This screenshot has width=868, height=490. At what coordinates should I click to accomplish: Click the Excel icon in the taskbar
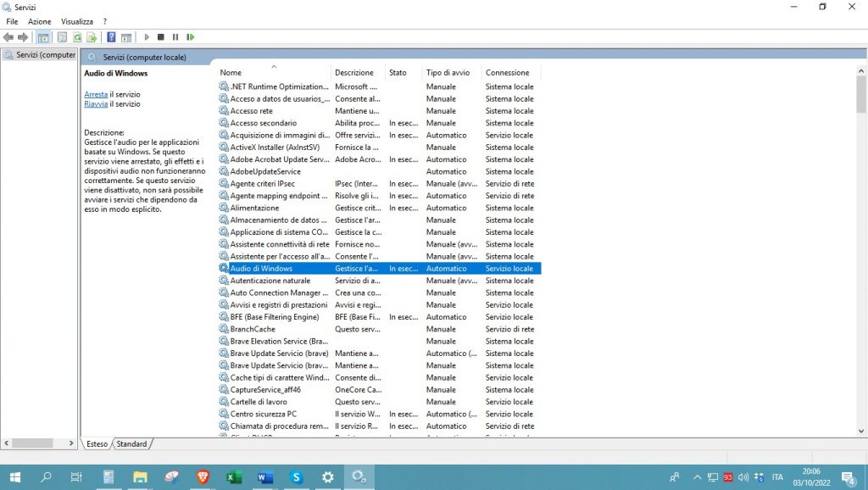(233, 477)
